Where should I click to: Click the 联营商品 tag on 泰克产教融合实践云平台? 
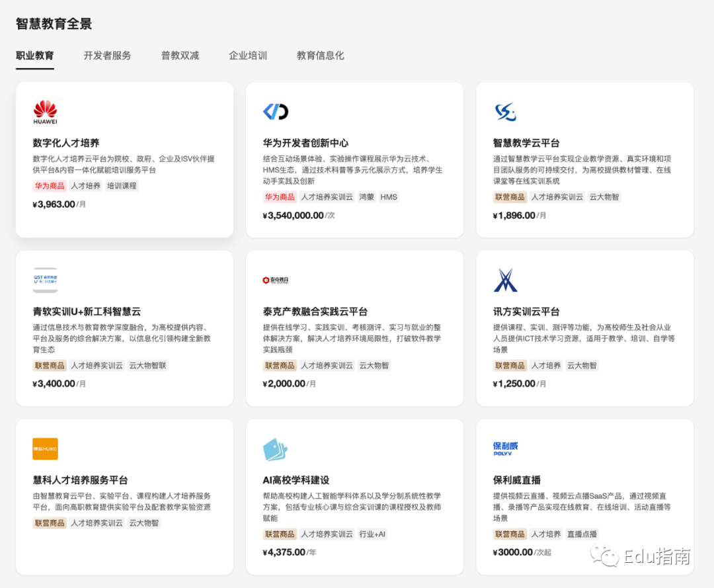(280, 366)
